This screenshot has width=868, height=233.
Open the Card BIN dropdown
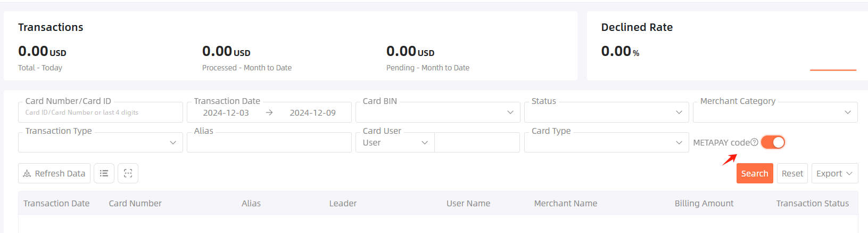tap(438, 113)
